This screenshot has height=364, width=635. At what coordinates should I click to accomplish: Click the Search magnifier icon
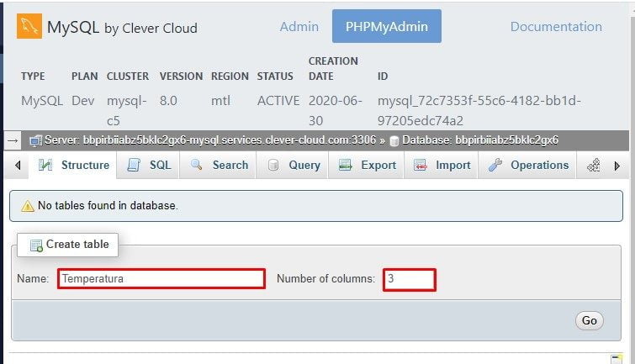click(x=197, y=166)
